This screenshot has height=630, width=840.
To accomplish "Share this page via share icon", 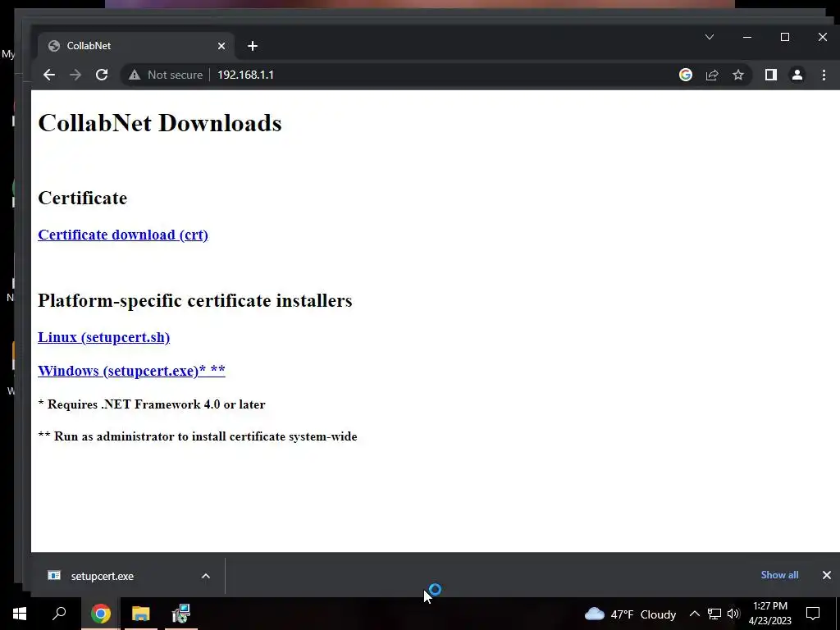I will [x=712, y=75].
